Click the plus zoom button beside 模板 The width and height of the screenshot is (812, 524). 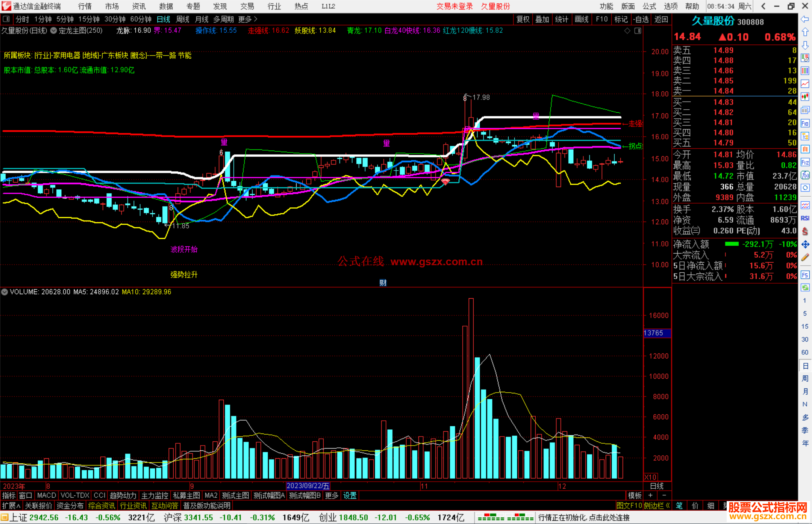[x=650, y=495]
